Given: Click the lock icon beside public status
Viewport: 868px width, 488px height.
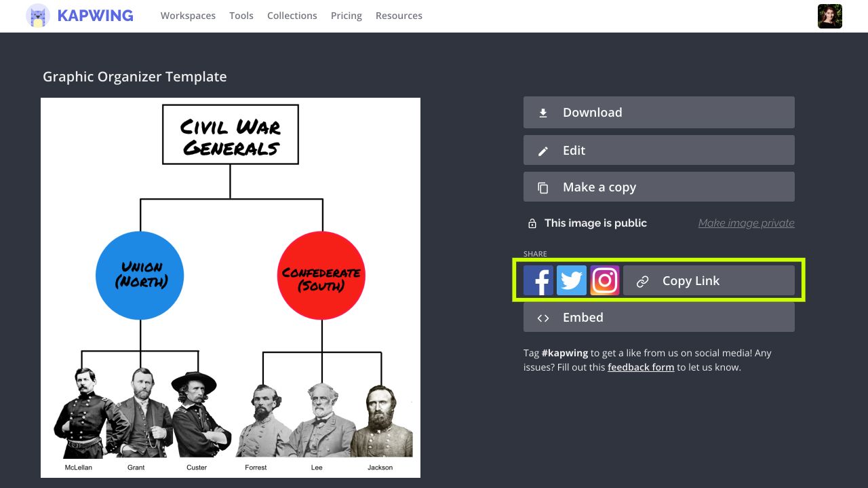Looking at the screenshot, I should coord(532,223).
